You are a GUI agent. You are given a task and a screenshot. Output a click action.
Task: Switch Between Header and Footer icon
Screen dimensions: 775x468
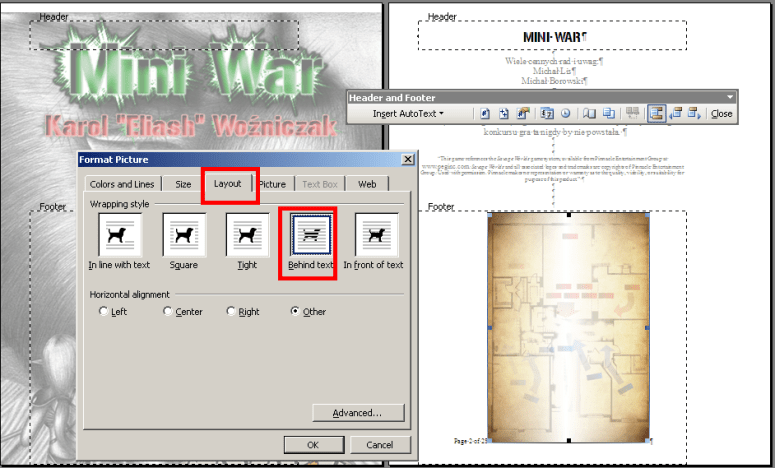[x=656, y=113]
